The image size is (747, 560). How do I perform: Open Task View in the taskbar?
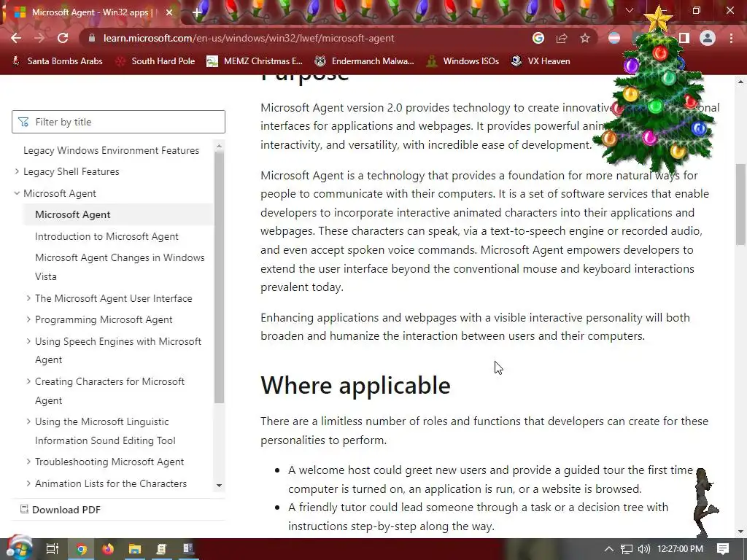52,549
